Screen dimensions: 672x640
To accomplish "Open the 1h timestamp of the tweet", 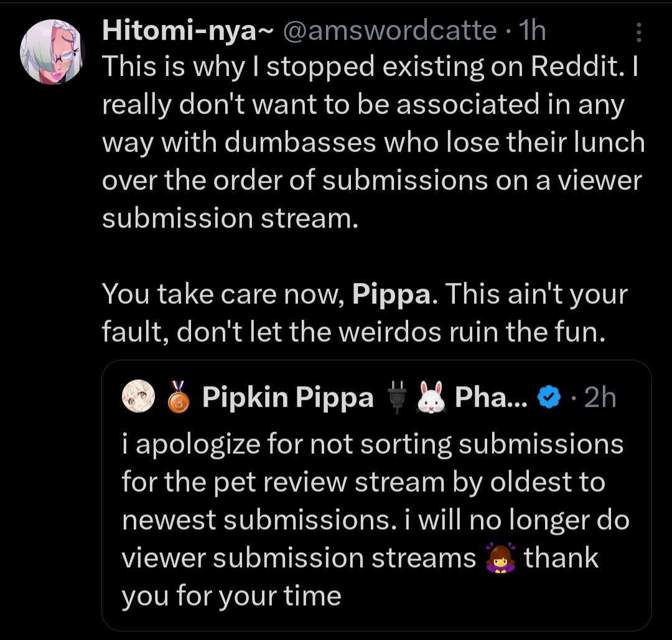I will point(532,30).
